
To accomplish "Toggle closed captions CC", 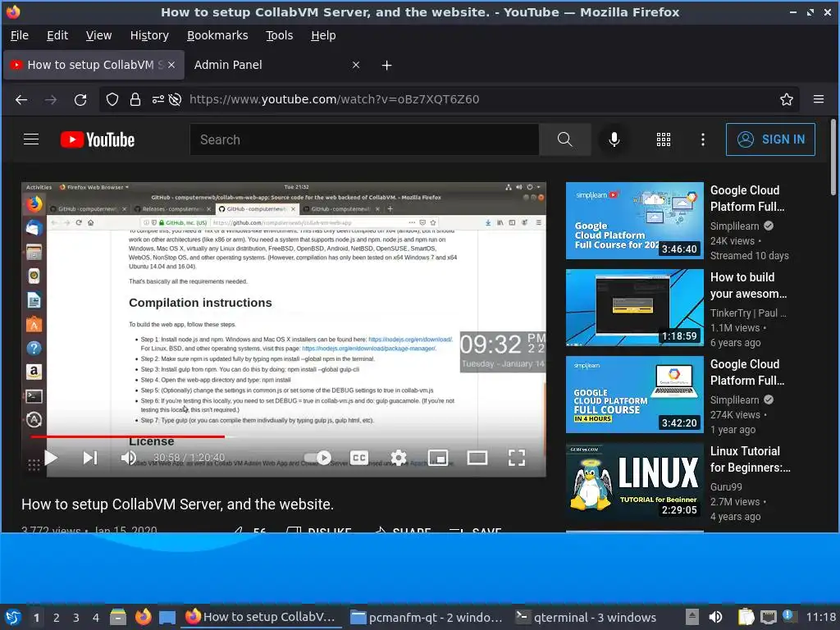I will tap(359, 458).
